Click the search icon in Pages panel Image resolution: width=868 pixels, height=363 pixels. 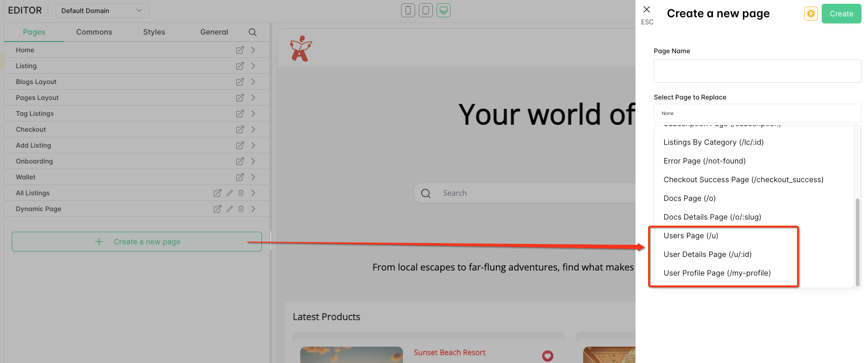pos(253,32)
